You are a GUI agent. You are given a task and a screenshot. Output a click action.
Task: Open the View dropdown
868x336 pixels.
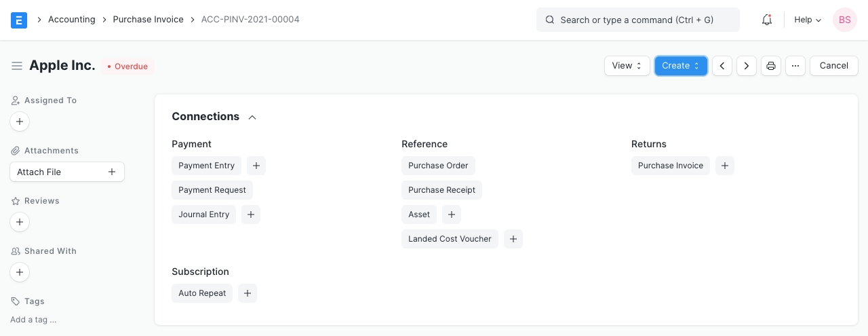[627, 66]
